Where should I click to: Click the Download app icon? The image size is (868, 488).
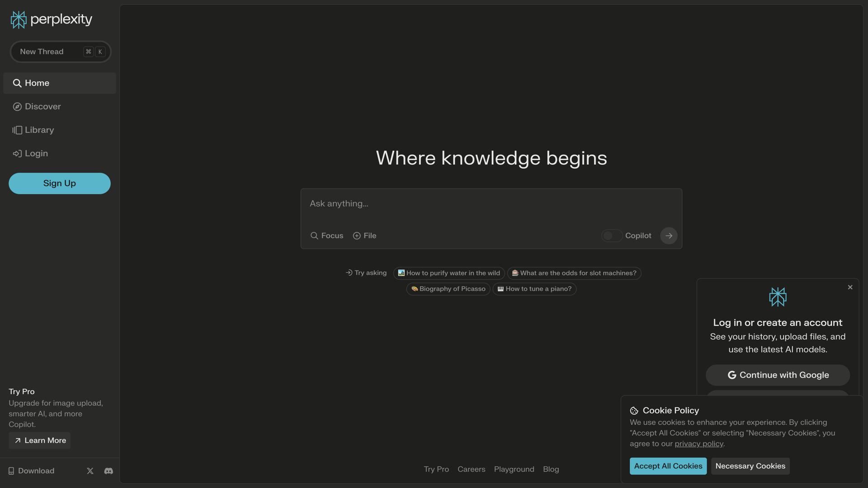(x=11, y=471)
